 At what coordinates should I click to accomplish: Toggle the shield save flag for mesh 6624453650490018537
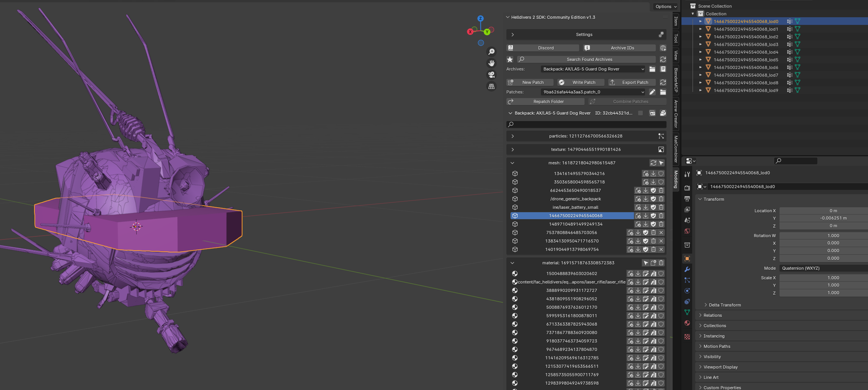[x=653, y=190]
